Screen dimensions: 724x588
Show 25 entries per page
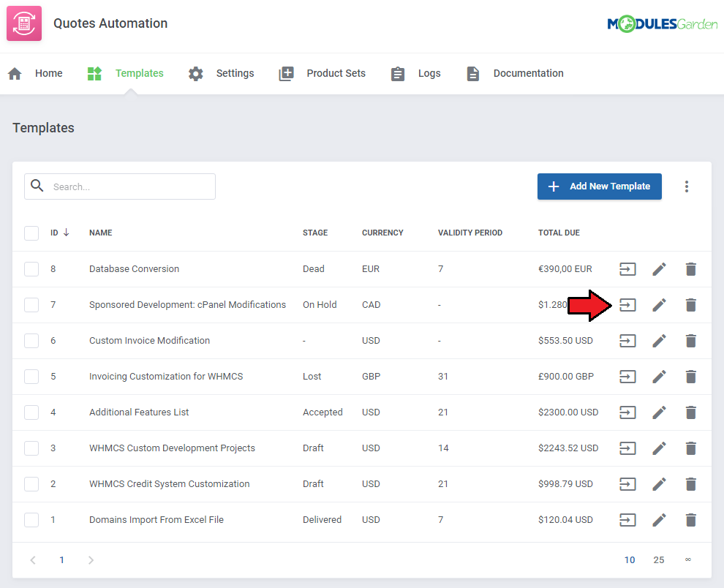point(659,560)
